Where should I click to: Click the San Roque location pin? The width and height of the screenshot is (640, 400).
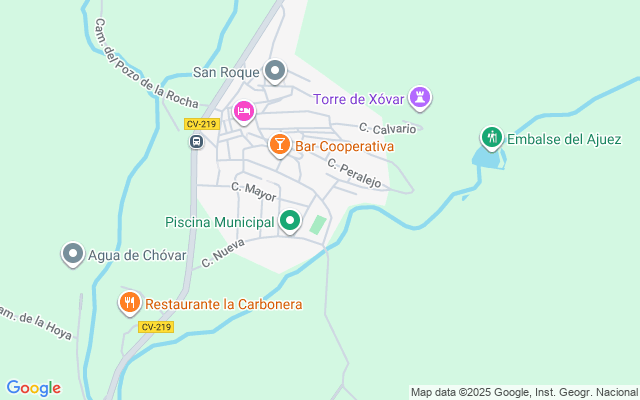(x=275, y=71)
